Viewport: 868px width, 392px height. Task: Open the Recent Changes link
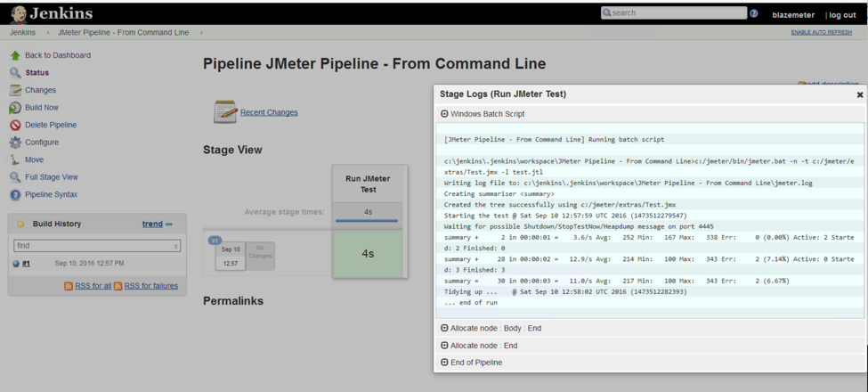point(269,112)
